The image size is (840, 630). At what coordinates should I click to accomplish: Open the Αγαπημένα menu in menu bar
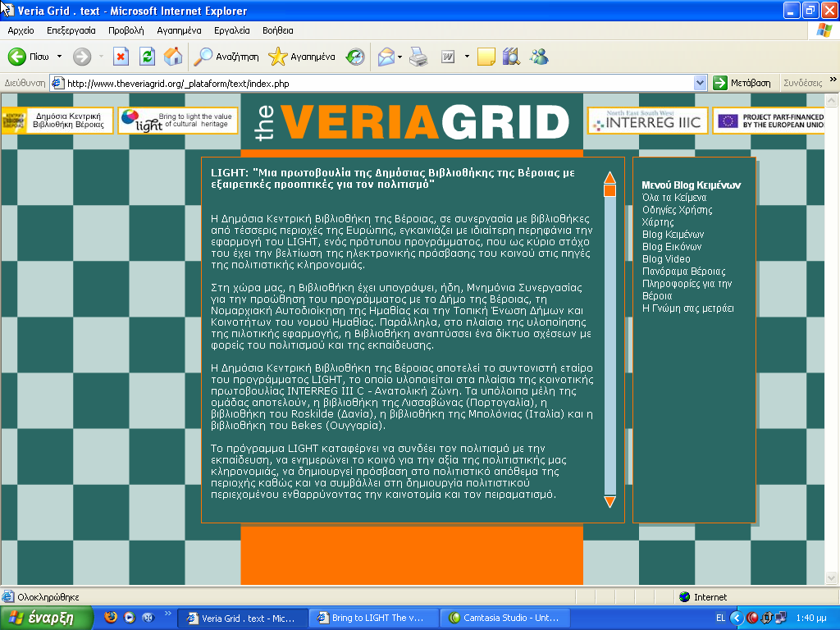(179, 30)
